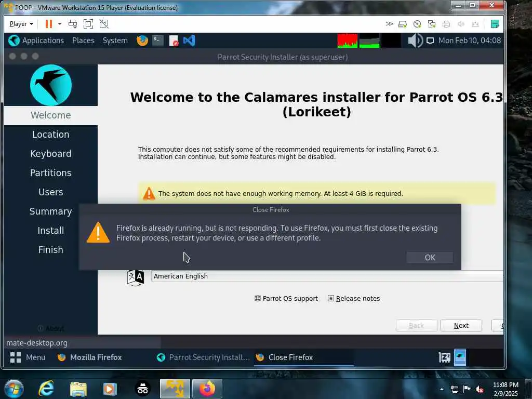
Task: Click the VMware hard disk device icon
Action: [x=403, y=24]
